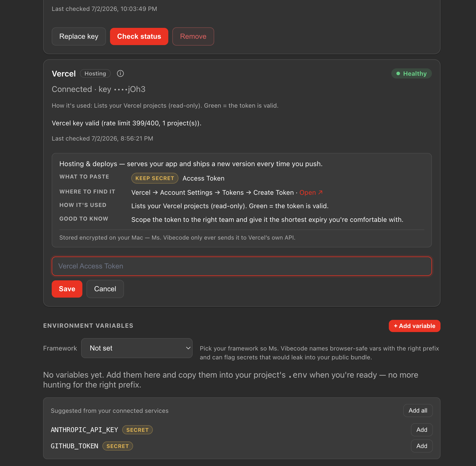Add all suggested variables
This screenshot has height=466, width=476.
point(418,411)
